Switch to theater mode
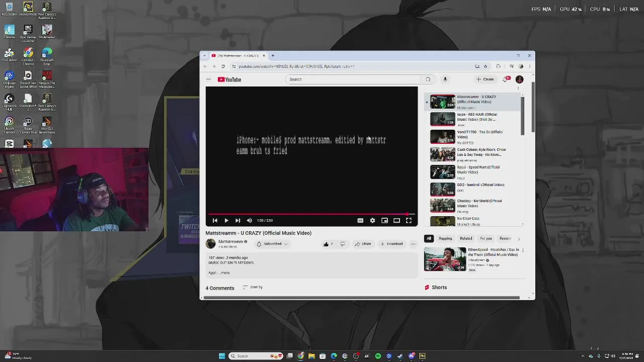 pyautogui.click(x=396, y=220)
